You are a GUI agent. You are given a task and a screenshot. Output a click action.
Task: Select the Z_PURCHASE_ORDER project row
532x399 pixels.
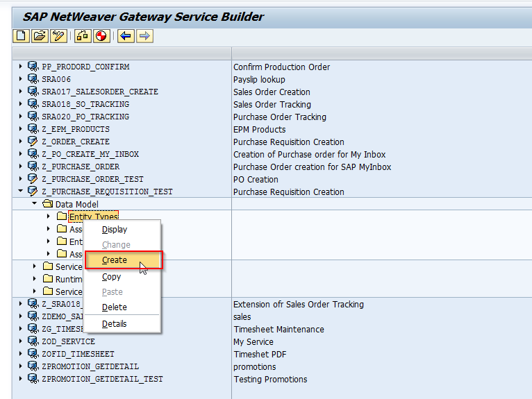click(x=80, y=167)
